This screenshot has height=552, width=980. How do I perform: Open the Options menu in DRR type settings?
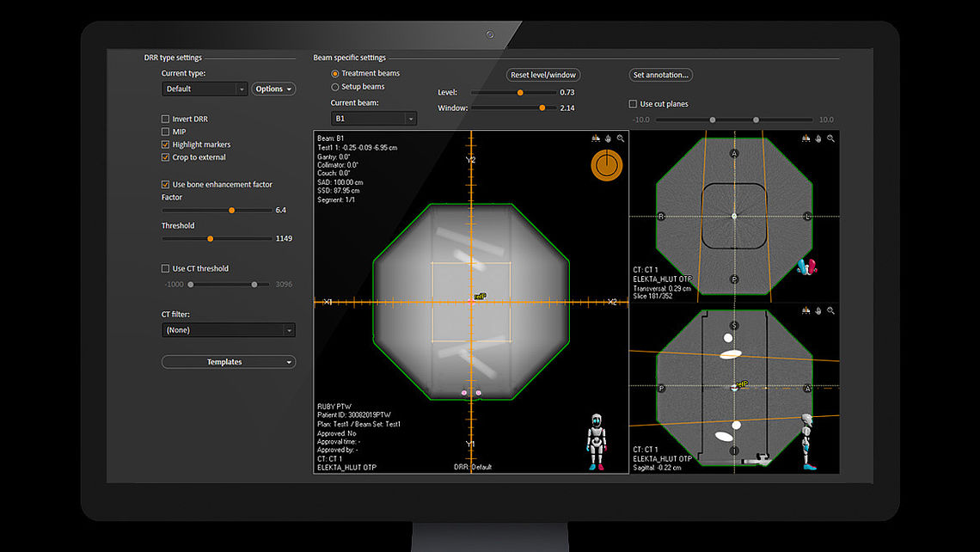point(273,89)
